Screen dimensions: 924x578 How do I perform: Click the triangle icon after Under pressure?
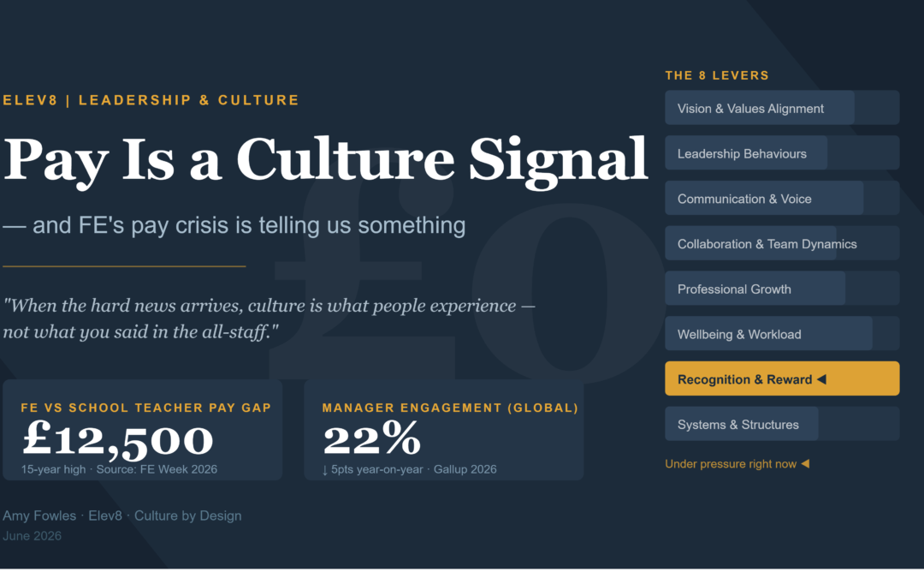805,464
